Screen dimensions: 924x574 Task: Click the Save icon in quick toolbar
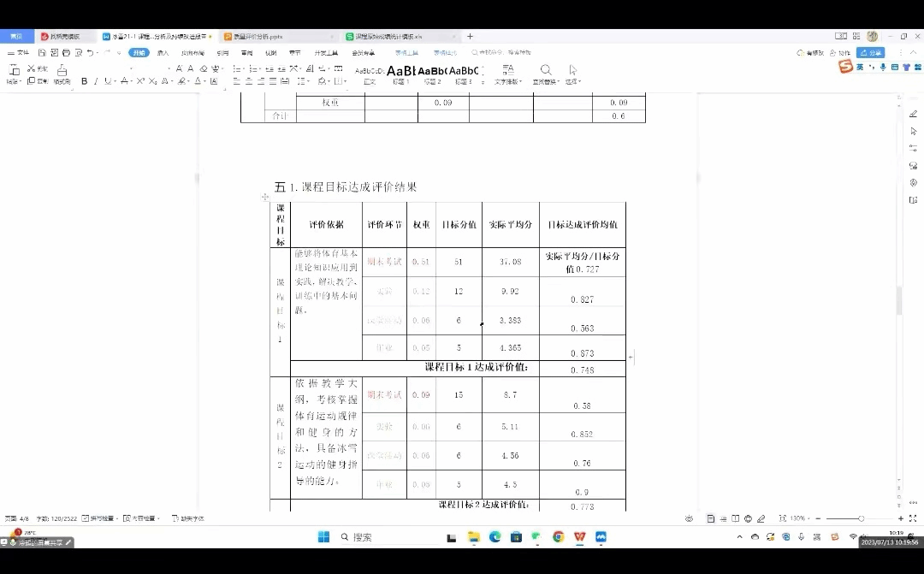(x=42, y=53)
